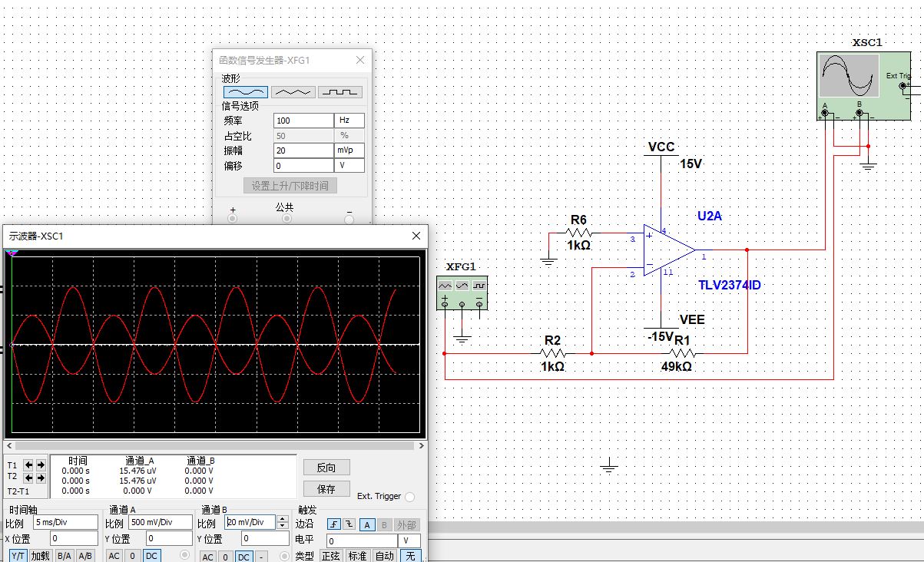The width and height of the screenshot is (924, 562).
Task: Open amplitude unit mVp dropdown
Action: 349,150
